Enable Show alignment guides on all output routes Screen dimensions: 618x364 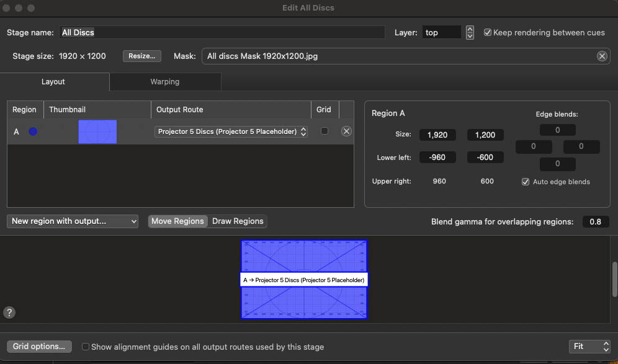(86, 347)
